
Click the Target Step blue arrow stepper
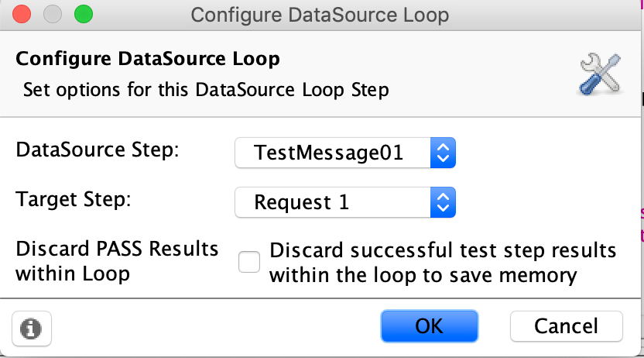(444, 203)
